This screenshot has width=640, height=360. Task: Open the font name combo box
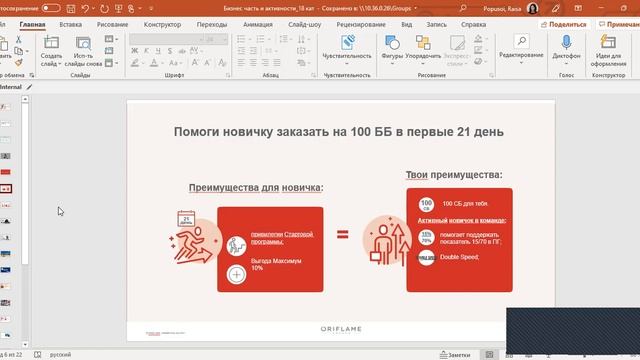(x=166, y=39)
